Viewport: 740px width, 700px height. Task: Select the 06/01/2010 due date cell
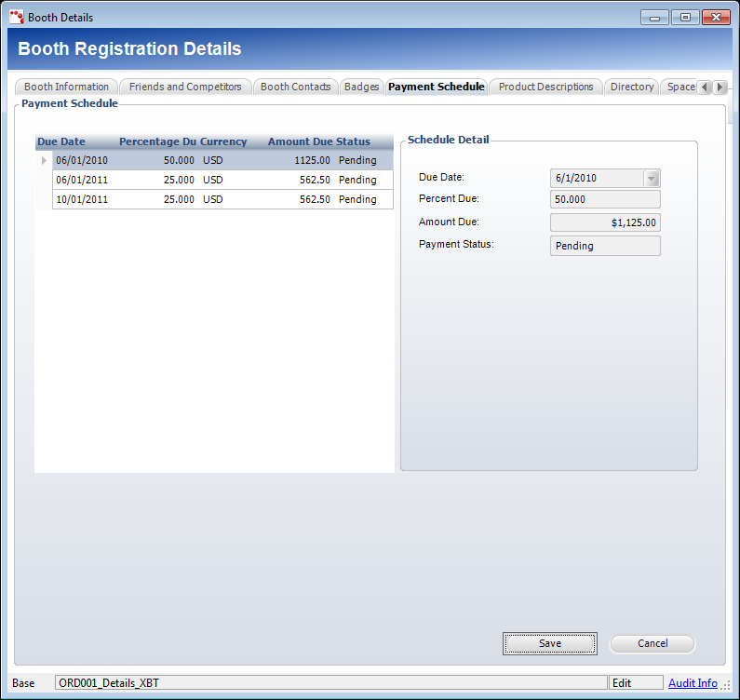click(x=82, y=160)
